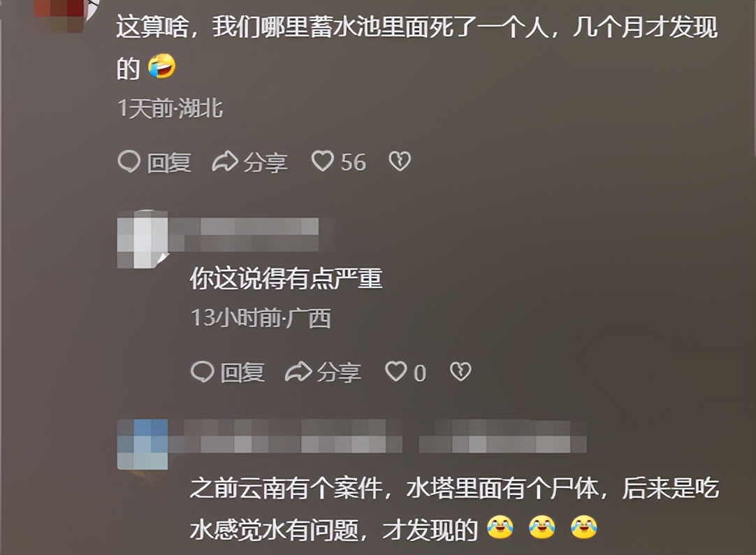This screenshot has height=555, width=756.
Task: Click the comment text 你这说得有点严重
Action: tap(286, 278)
